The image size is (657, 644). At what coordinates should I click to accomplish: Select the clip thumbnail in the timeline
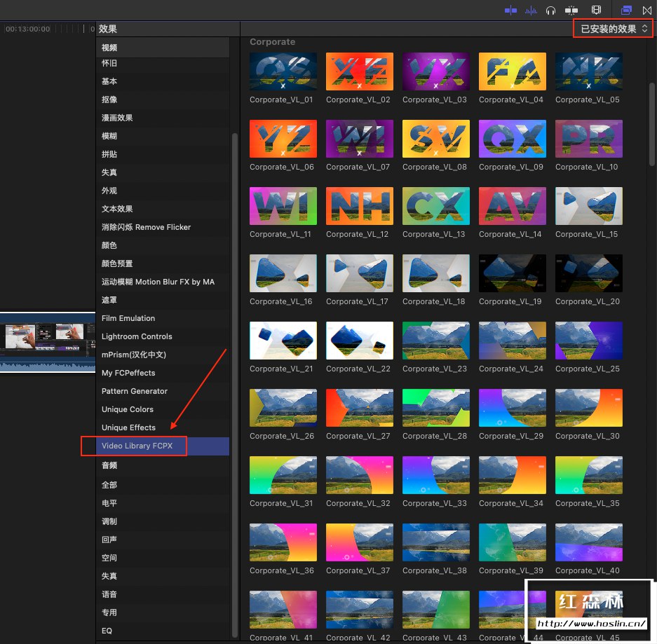pyautogui.click(x=48, y=342)
